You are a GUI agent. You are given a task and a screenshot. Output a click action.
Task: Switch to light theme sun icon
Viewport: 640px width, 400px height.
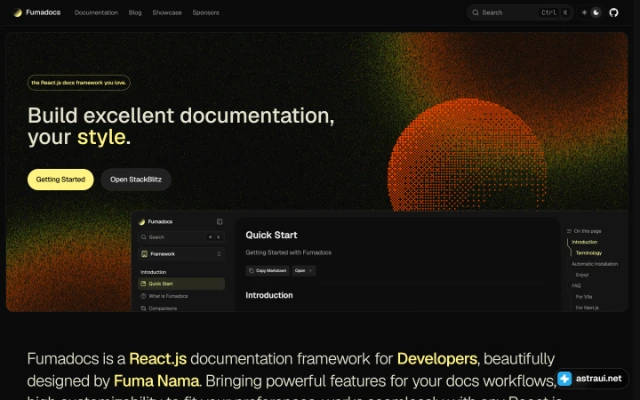pos(584,13)
